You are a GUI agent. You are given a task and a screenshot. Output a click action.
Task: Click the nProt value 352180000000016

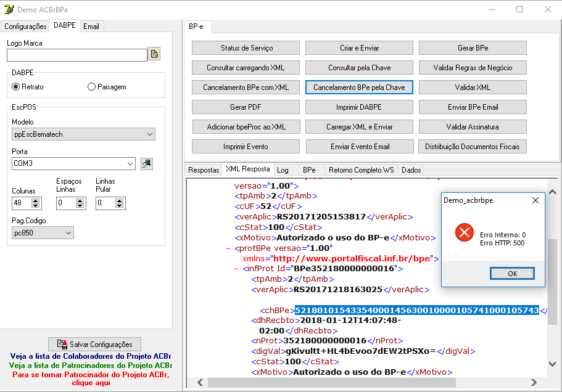click(x=324, y=341)
